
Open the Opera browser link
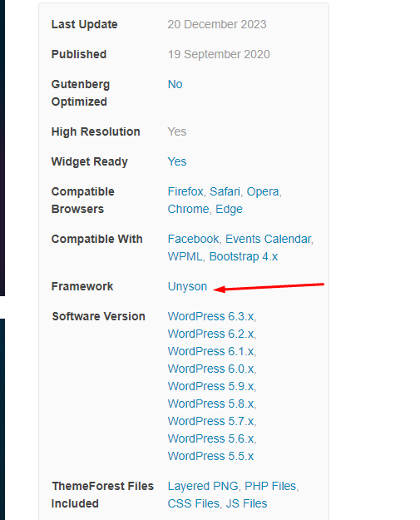pos(263,191)
